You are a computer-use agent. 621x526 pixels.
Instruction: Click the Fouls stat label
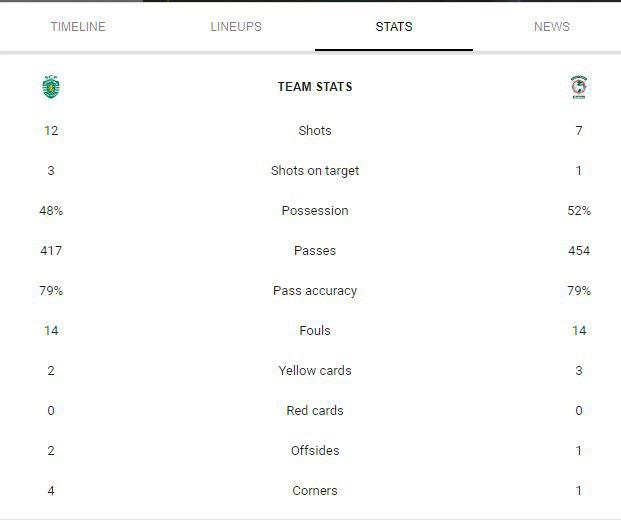[315, 331]
